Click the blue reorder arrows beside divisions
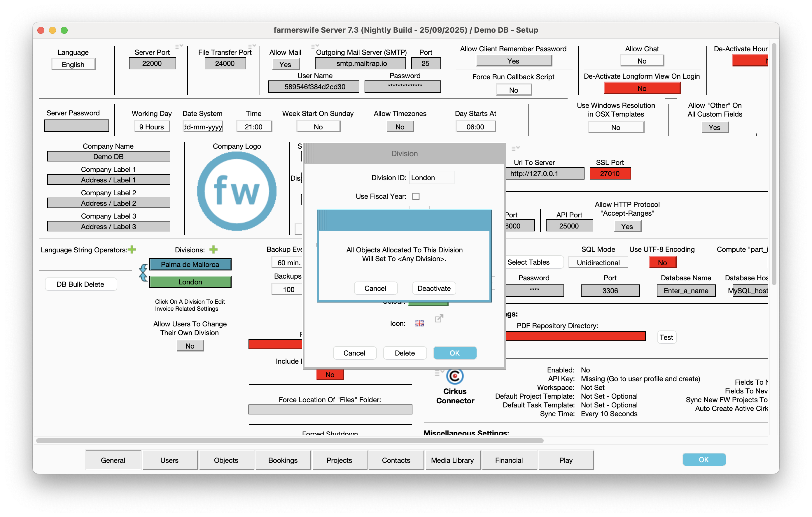 (143, 272)
